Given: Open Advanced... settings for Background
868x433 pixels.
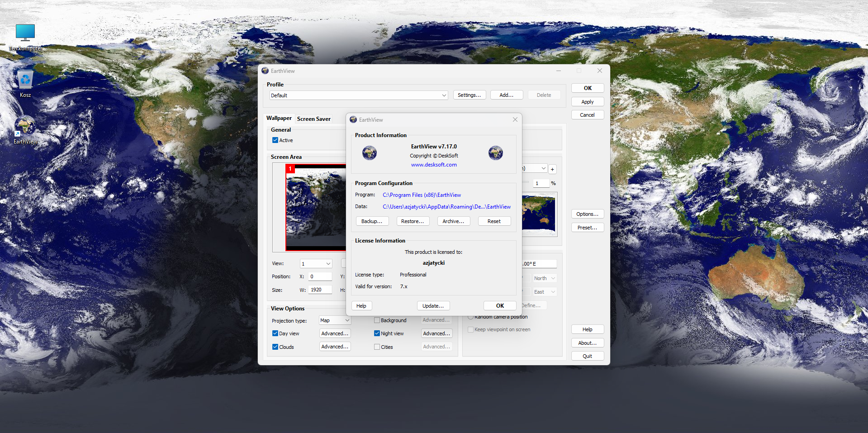Looking at the screenshot, I should [436, 320].
